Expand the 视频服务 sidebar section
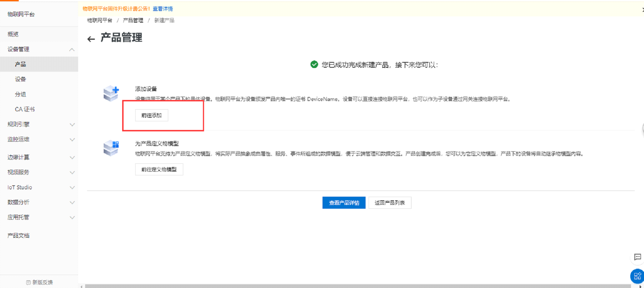The width and height of the screenshot is (644, 288). pos(72,173)
